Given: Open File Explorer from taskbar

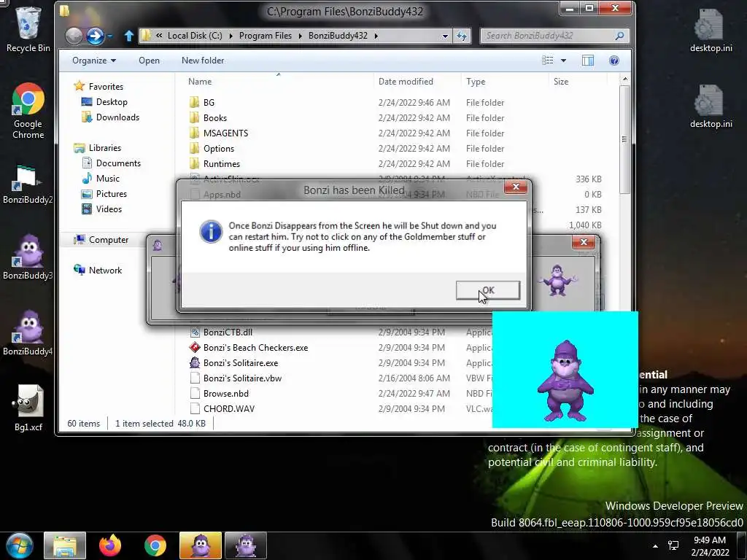Looking at the screenshot, I should (x=65, y=545).
